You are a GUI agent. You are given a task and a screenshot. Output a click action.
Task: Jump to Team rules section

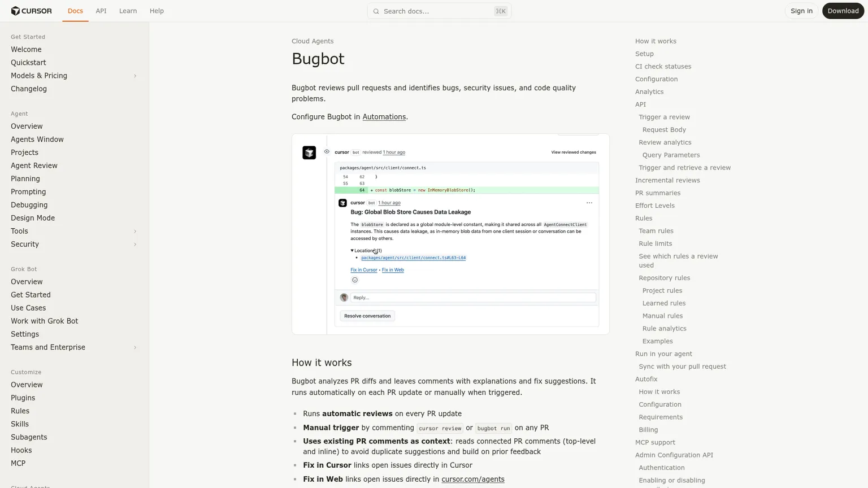656,231
